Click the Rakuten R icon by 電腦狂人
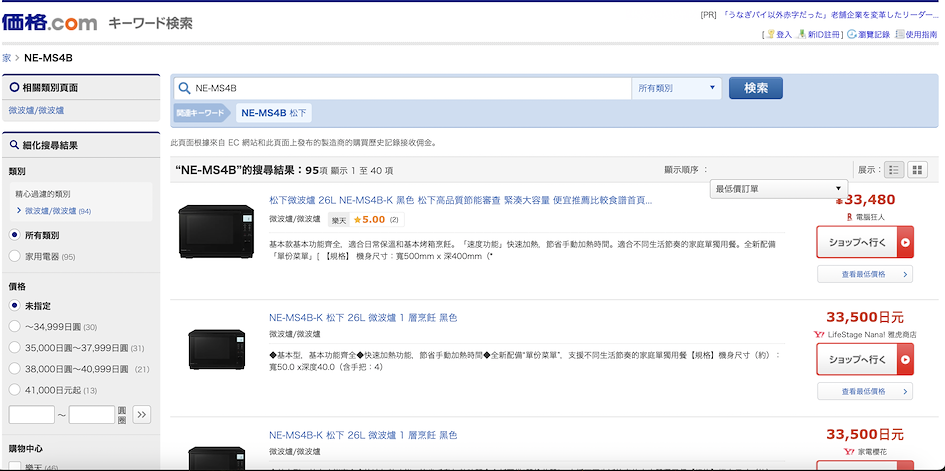Screen dimensions: 945x471 [849, 217]
